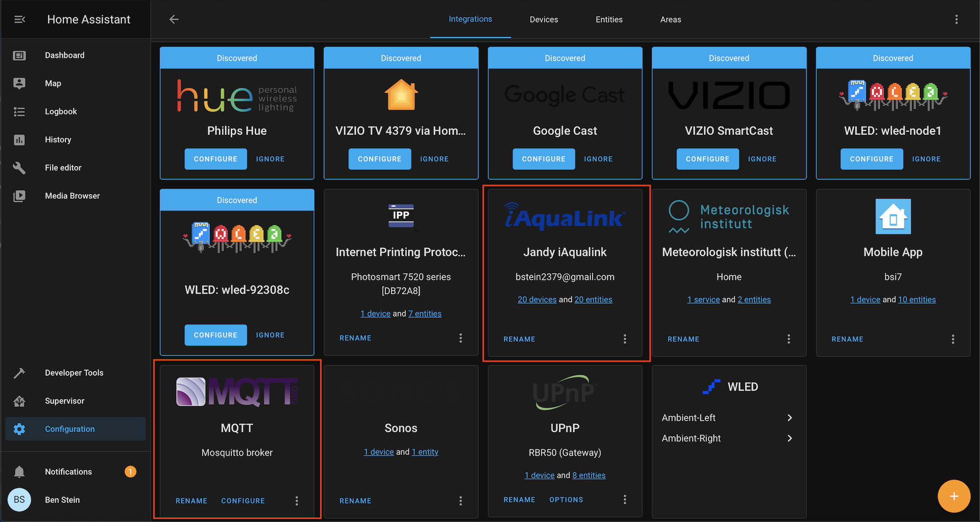This screenshot has width=980, height=522.
Task: Open Sonos 1 device link
Action: [379, 452]
